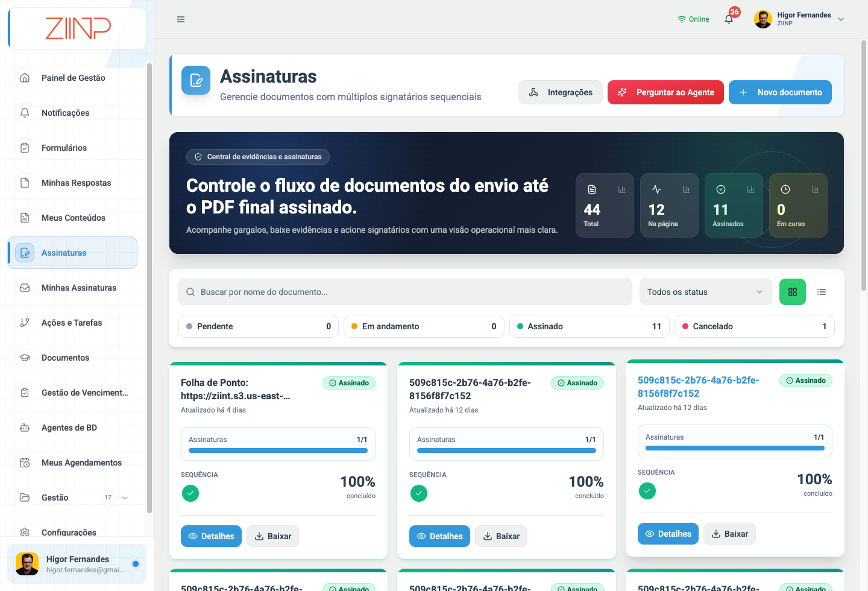The width and height of the screenshot is (868, 591).
Task: Click the Meus Conteúdos document icon
Action: 25,218
